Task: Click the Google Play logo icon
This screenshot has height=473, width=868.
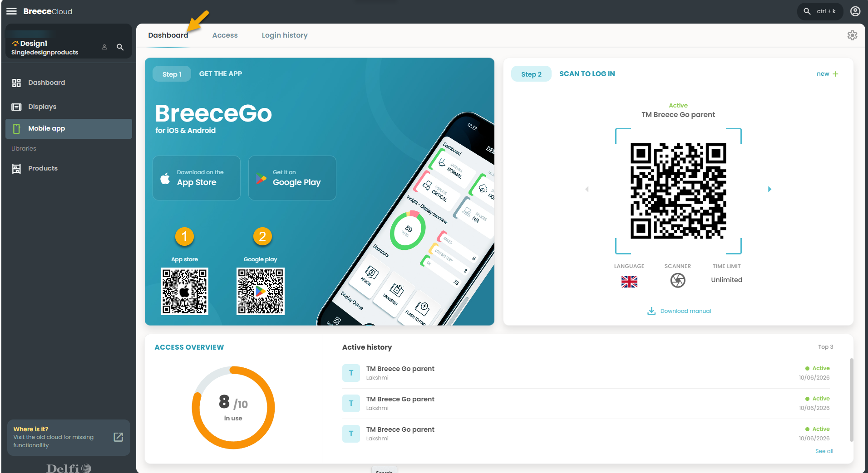Action: (261, 178)
